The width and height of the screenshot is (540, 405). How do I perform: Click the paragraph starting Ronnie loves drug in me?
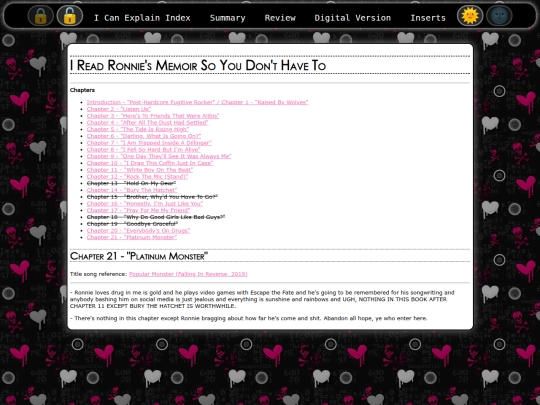(x=262, y=299)
